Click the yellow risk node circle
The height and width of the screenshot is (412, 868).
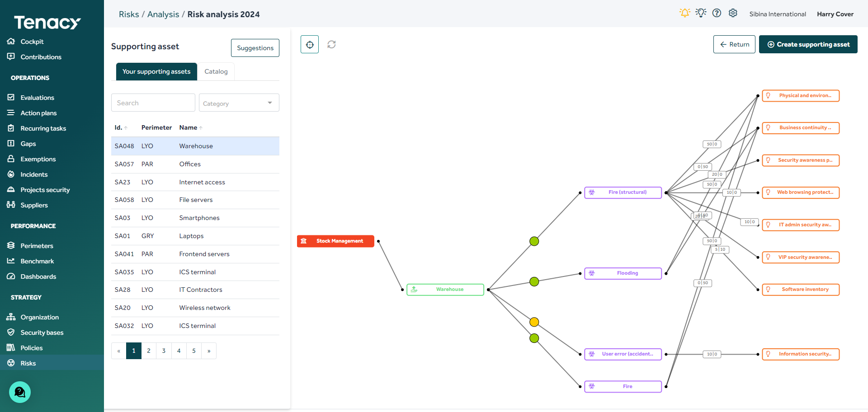point(534,322)
